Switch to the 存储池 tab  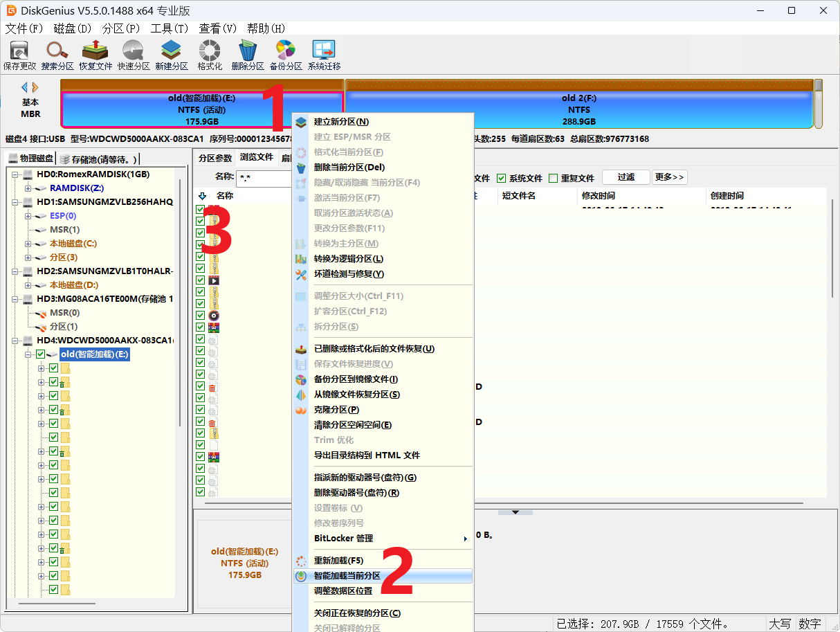(x=98, y=159)
